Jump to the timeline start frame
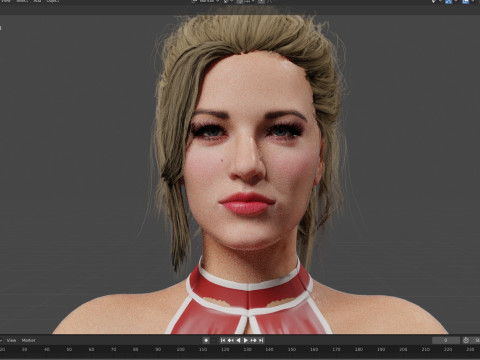Screen dimensions: 480x360 (x=223, y=340)
